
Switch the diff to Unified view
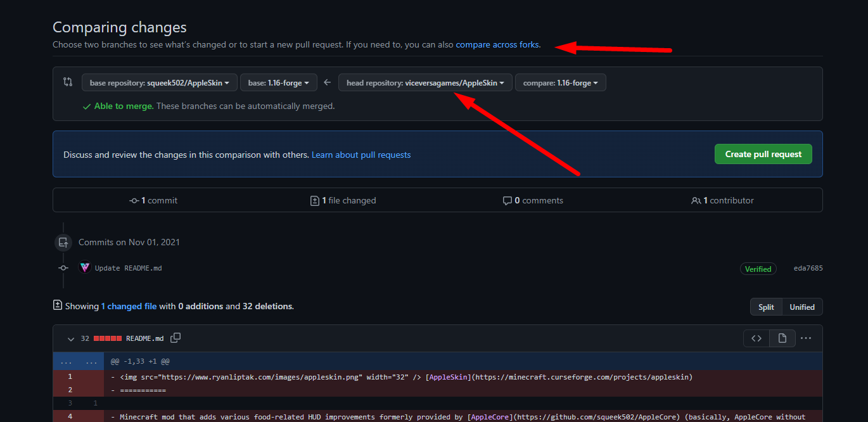(801, 307)
